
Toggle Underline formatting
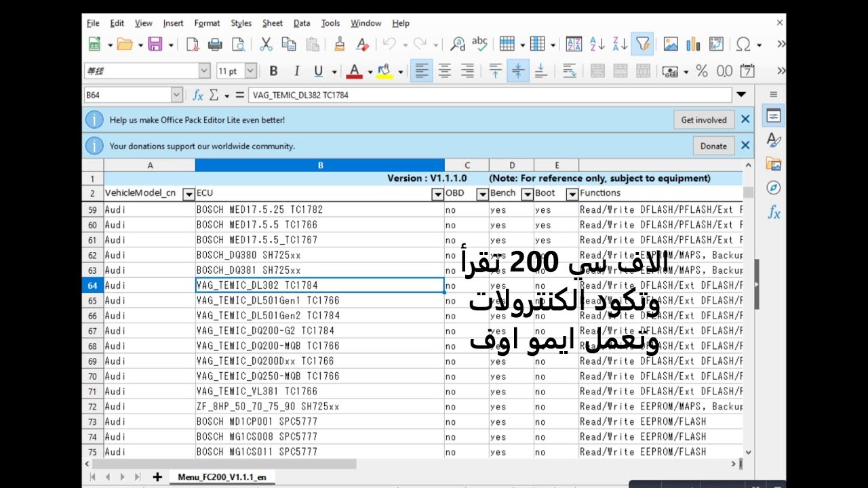(x=318, y=70)
